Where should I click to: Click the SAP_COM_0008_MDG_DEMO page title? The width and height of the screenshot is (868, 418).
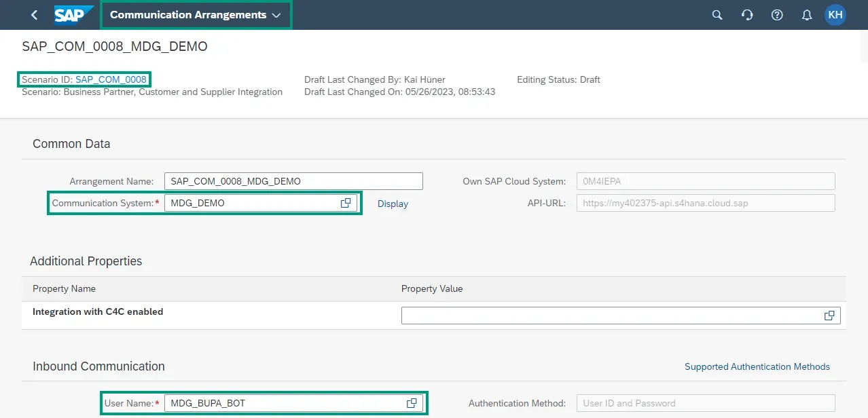[115, 47]
